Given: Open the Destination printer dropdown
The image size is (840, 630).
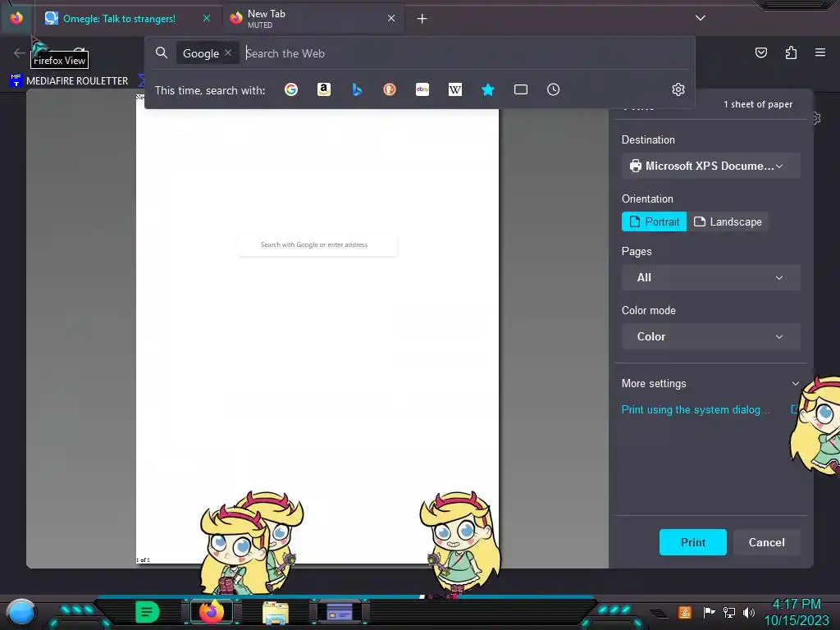Looking at the screenshot, I should [x=711, y=166].
